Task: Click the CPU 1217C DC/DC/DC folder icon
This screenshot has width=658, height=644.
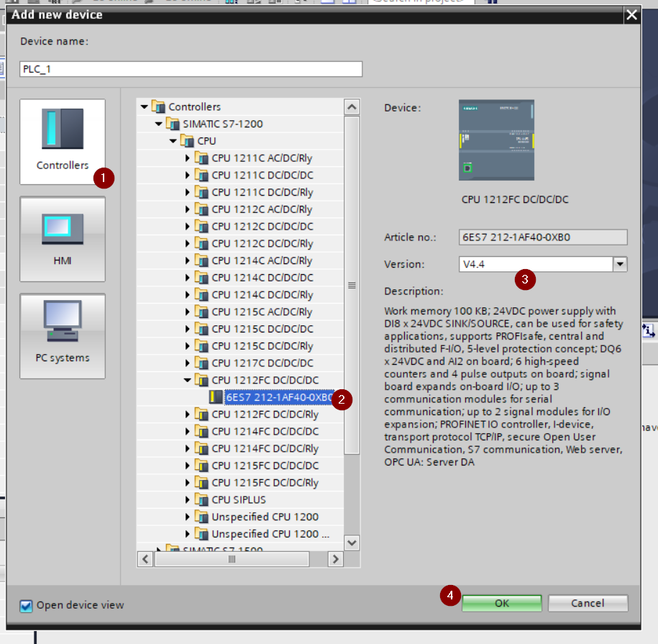Action: [x=201, y=363]
